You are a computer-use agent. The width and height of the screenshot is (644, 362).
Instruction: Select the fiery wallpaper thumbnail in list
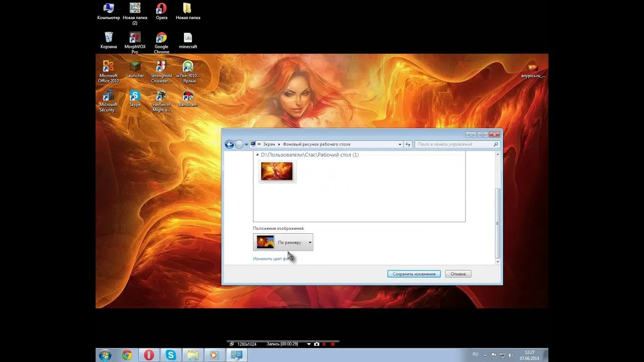(277, 171)
